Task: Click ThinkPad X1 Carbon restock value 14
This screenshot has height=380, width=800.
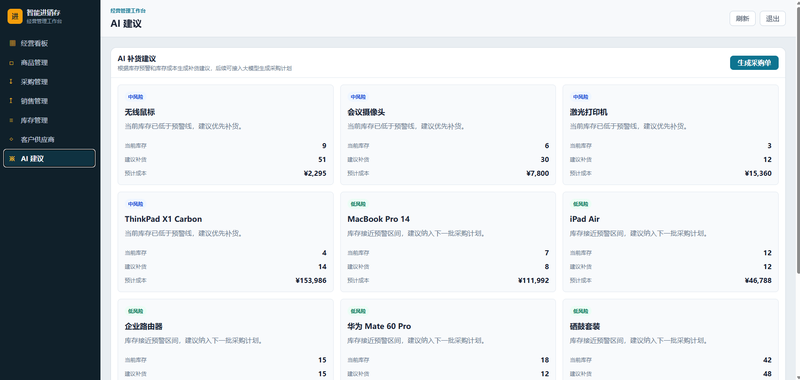Action: tap(322, 267)
